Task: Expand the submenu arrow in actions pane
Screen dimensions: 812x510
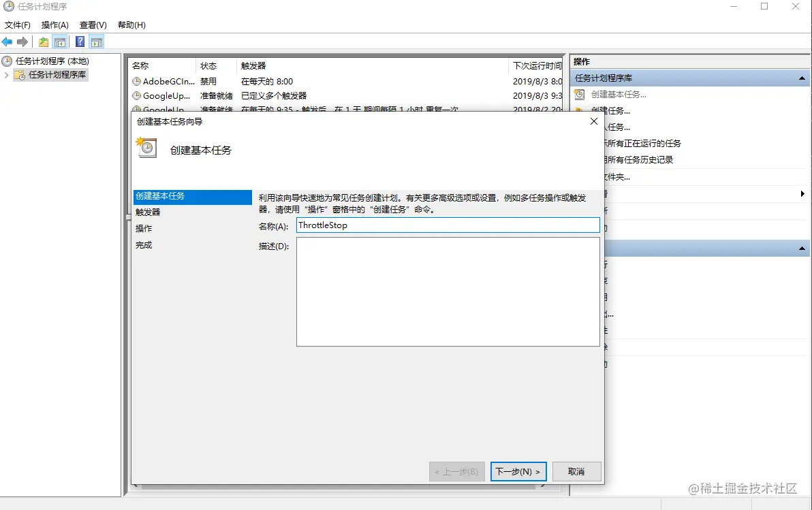Action: click(802, 193)
